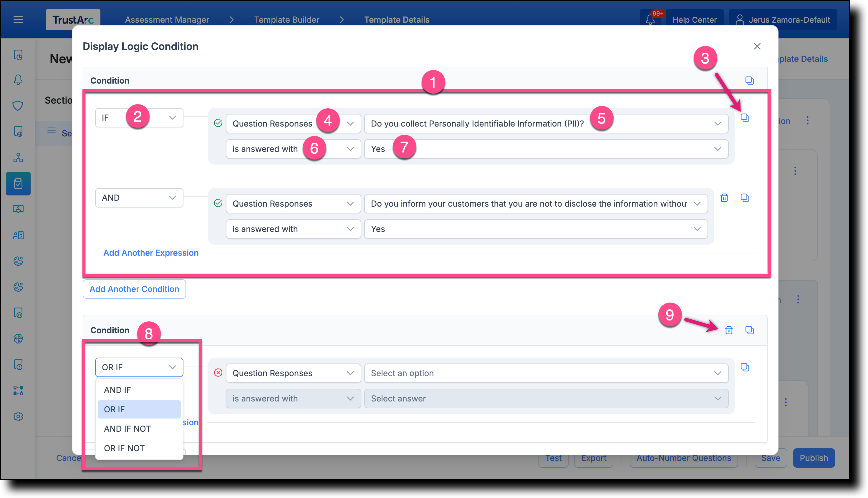The width and height of the screenshot is (868, 498).
Task: Open the top document-clock sidebar icon
Action: (x=18, y=55)
